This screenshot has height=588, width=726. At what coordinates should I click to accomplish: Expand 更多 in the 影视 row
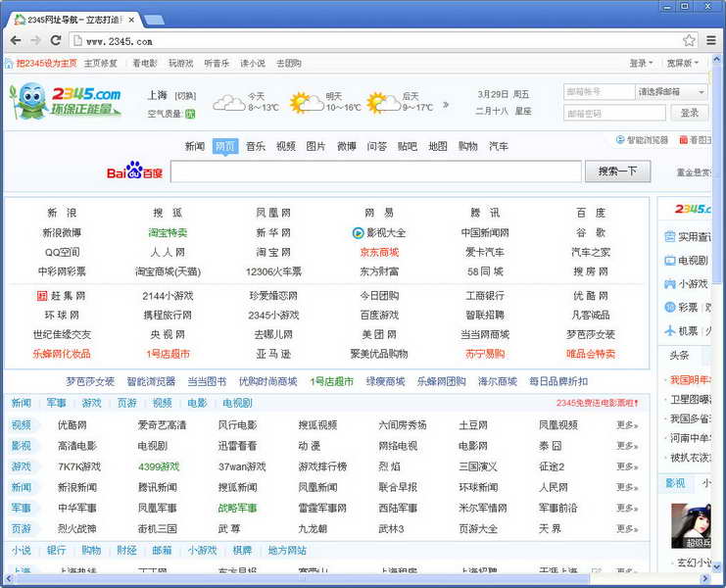pos(627,445)
